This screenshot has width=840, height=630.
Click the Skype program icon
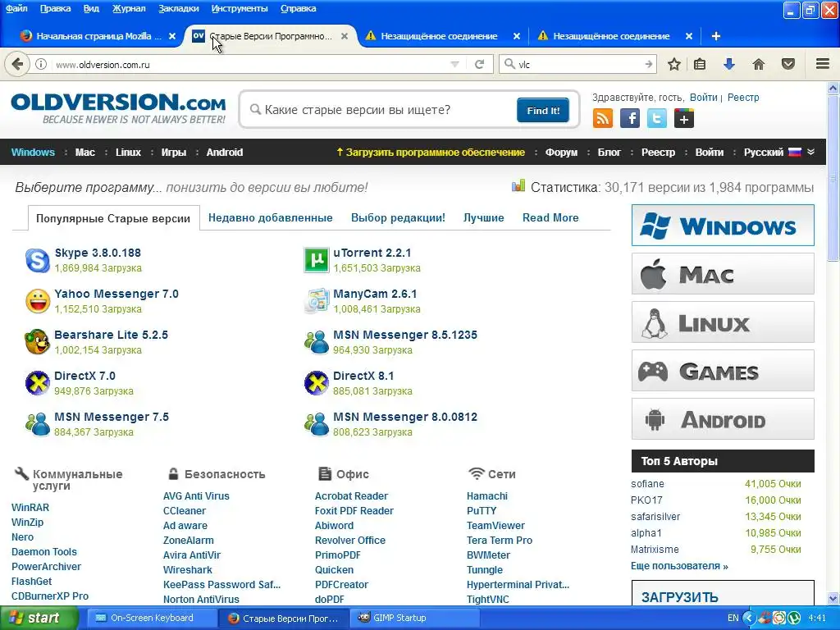pos(38,260)
